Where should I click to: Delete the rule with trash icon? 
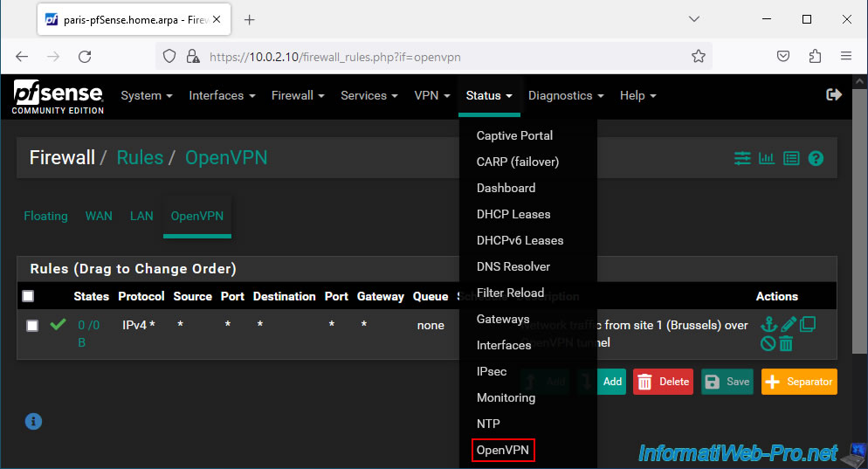786,344
